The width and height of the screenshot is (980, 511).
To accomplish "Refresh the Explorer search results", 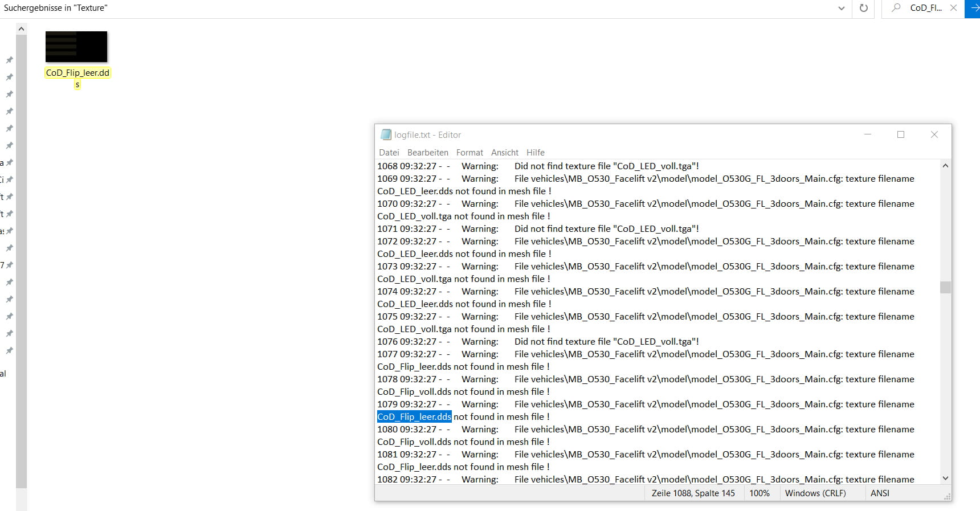I will [863, 9].
